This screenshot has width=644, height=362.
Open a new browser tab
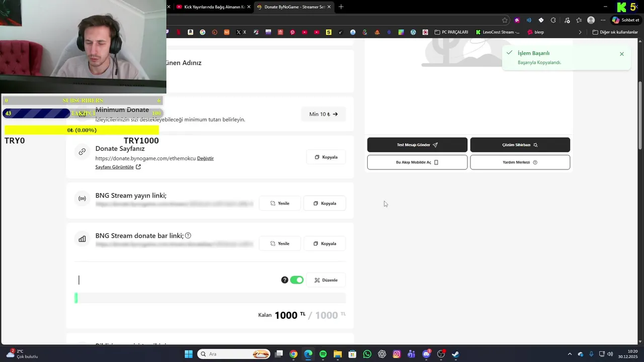click(x=341, y=7)
